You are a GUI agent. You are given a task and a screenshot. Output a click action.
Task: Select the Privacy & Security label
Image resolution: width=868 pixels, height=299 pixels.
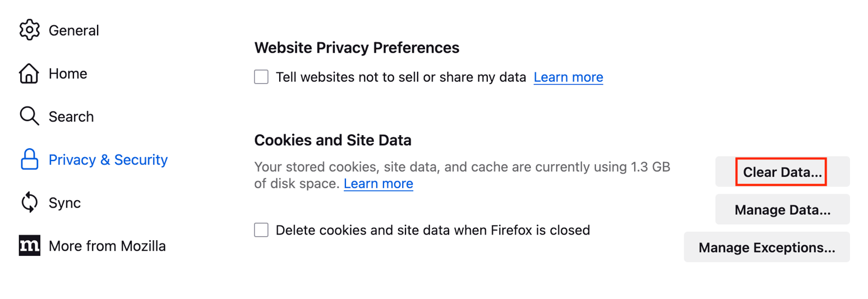[x=108, y=160]
